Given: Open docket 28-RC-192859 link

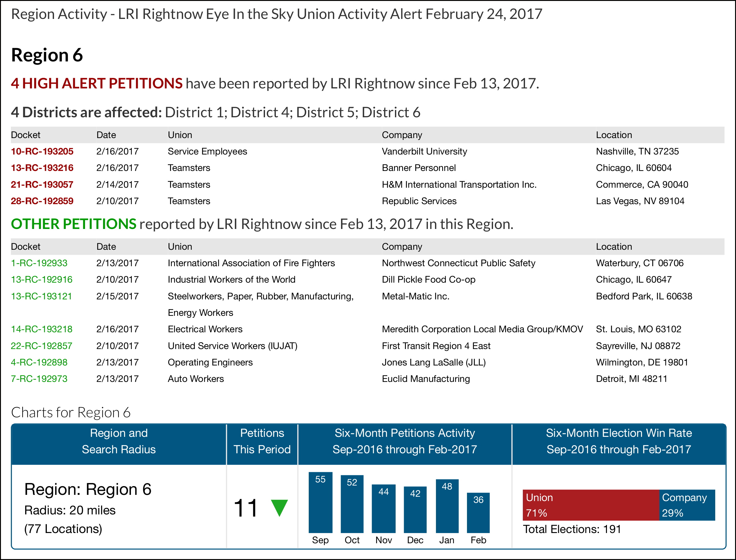Looking at the screenshot, I should pos(42,201).
